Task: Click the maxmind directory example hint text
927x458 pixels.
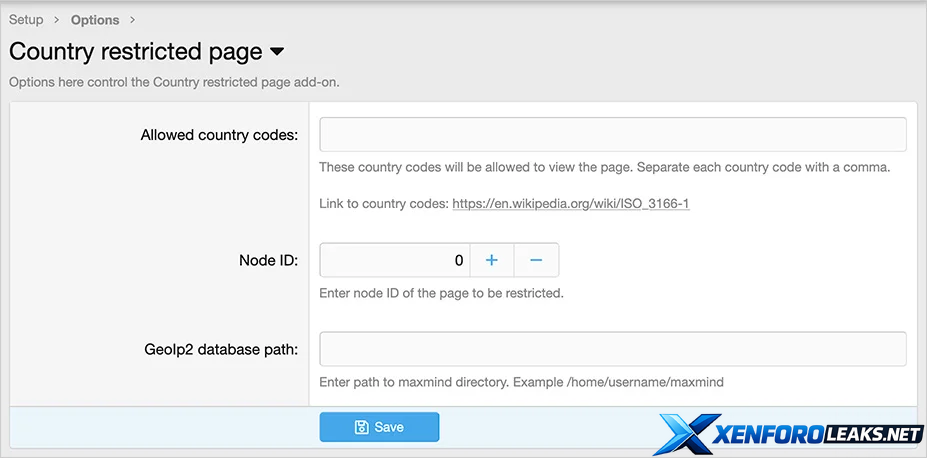Action: [x=520, y=382]
